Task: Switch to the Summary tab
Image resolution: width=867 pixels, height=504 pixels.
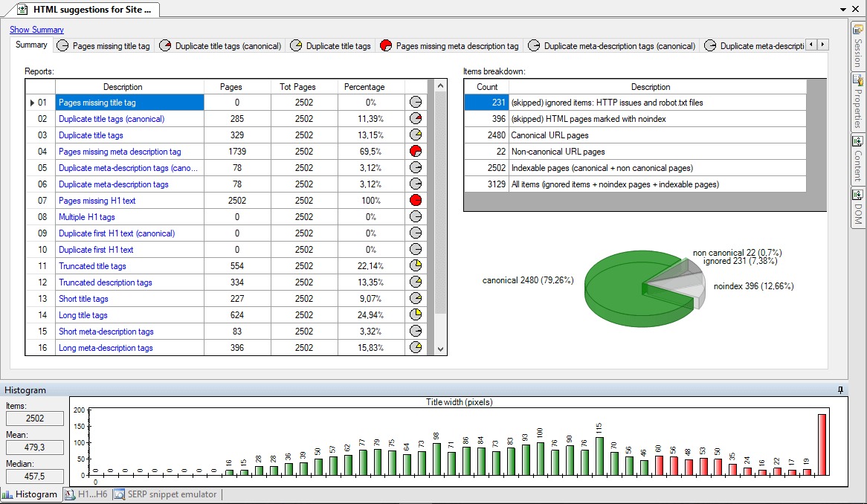Action: pos(30,45)
